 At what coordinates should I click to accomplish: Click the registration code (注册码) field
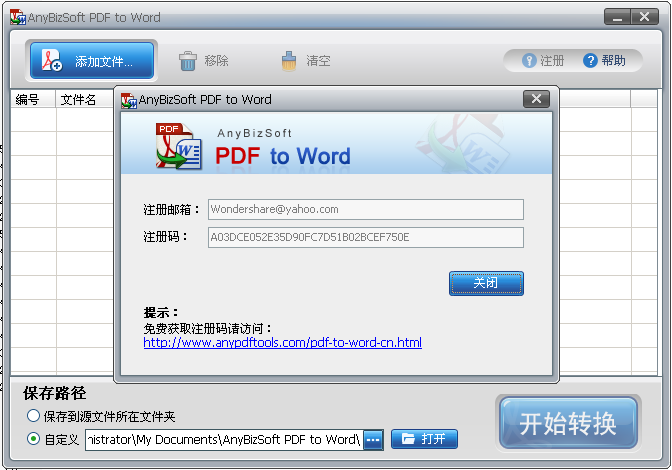point(366,237)
